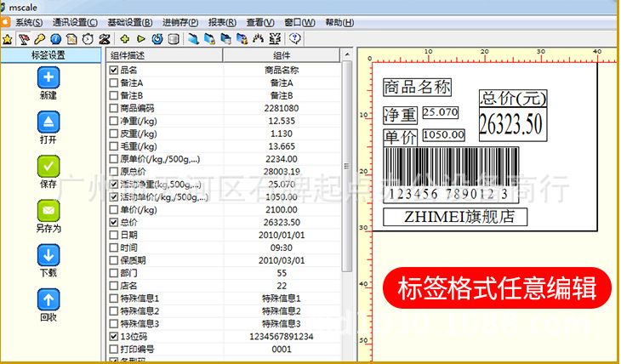Check the 日期 checkbox
621x364 pixels.
[114, 235]
